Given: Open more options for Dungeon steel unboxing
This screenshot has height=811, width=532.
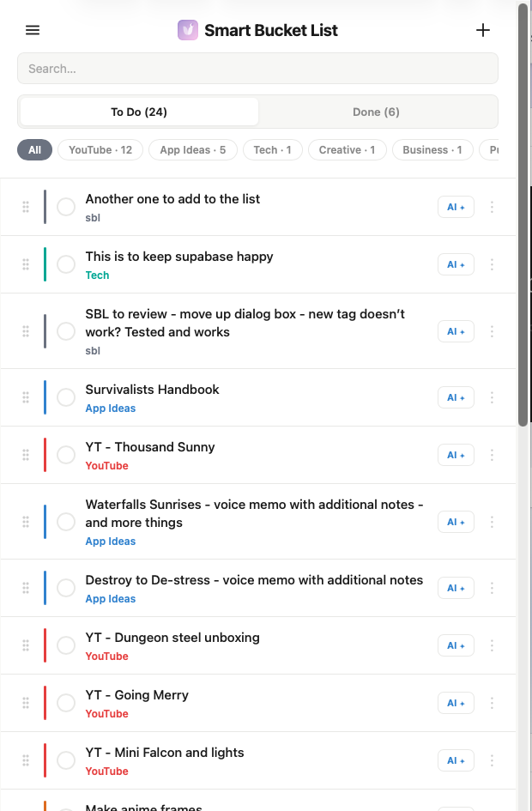Looking at the screenshot, I should 492,645.
